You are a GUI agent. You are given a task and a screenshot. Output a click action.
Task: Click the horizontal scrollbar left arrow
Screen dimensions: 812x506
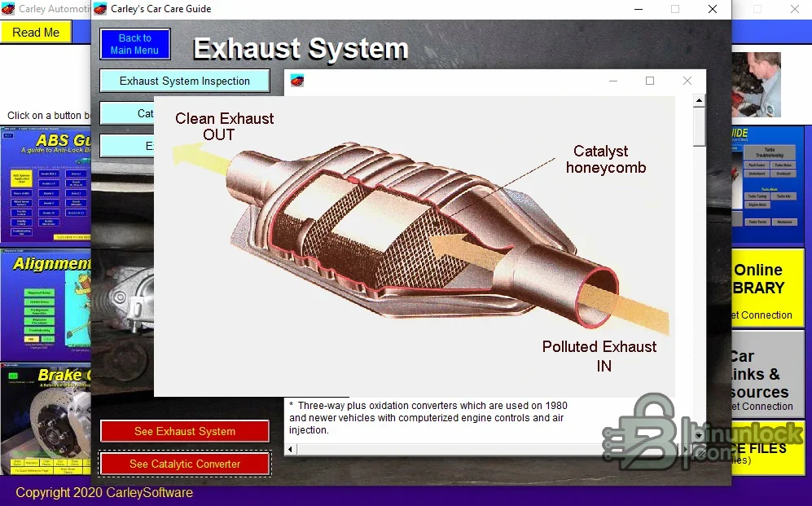(290, 449)
